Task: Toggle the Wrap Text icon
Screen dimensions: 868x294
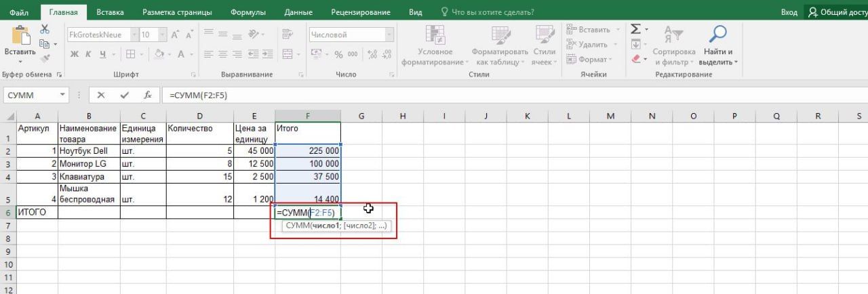Action: click(289, 34)
